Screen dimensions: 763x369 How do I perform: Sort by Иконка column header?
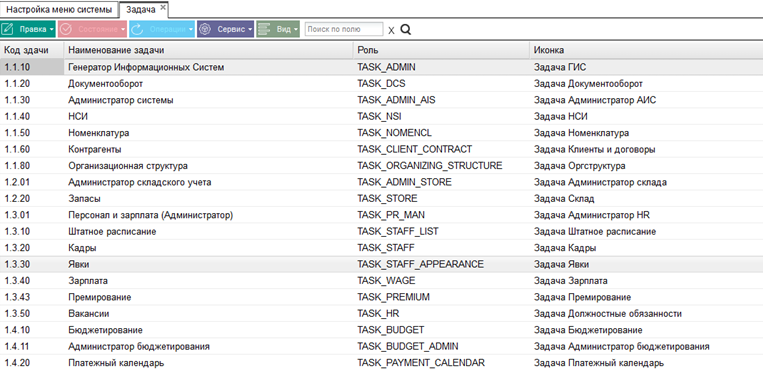[x=646, y=50]
